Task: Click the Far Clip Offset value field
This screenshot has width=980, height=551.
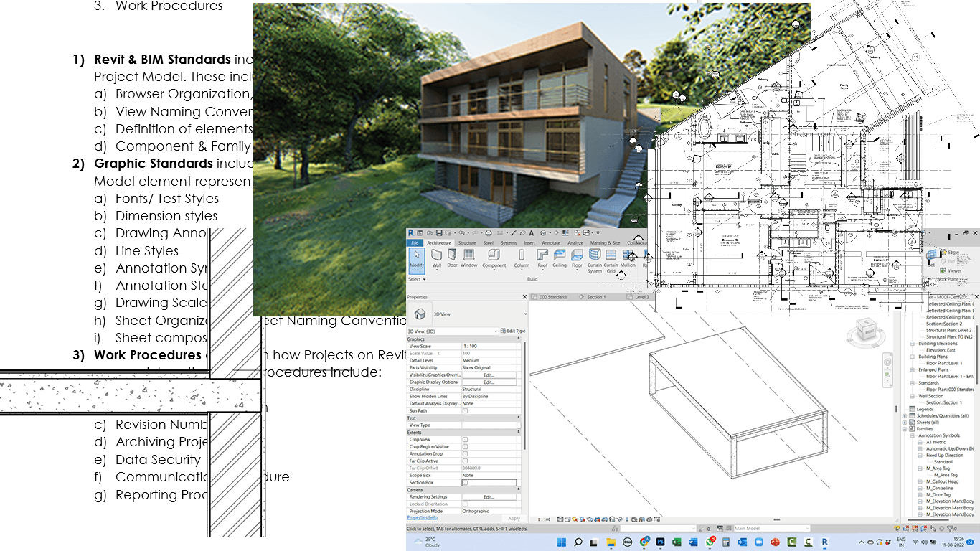Action: 489,468
